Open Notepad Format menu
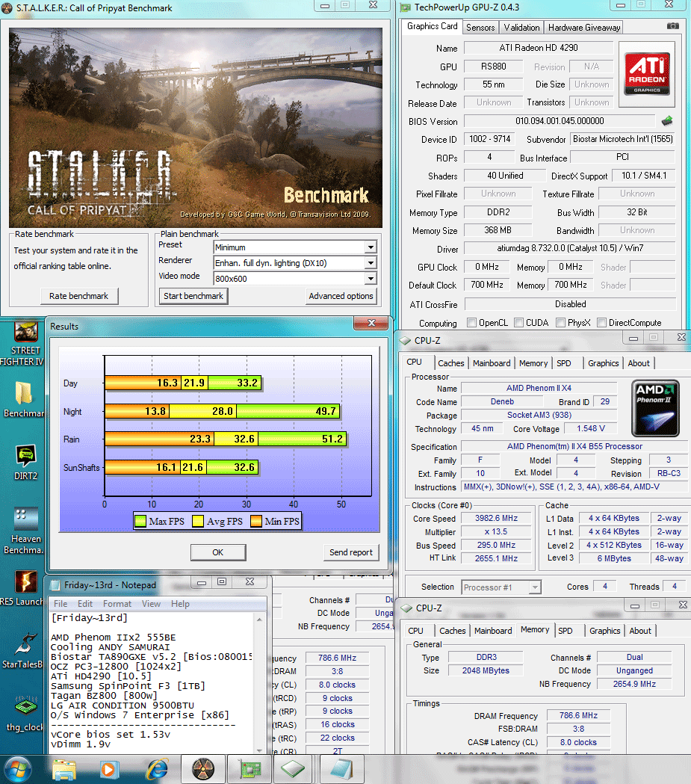 pos(117,604)
